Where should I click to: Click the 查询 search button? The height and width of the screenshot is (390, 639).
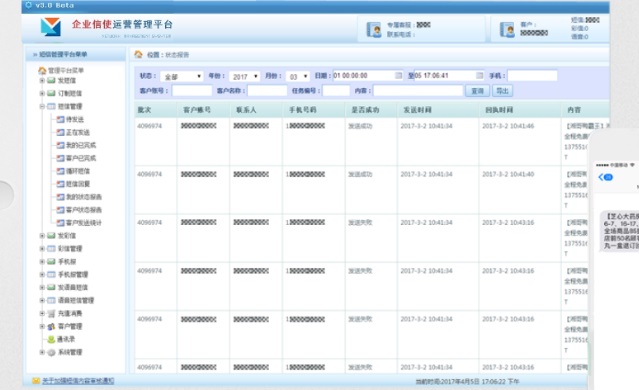pos(477,91)
